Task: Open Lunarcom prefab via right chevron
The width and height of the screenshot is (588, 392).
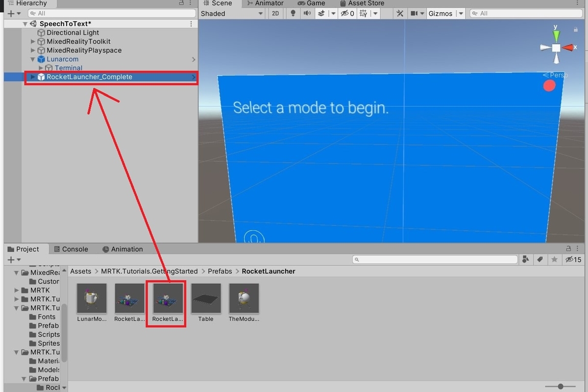Action: pos(194,59)
